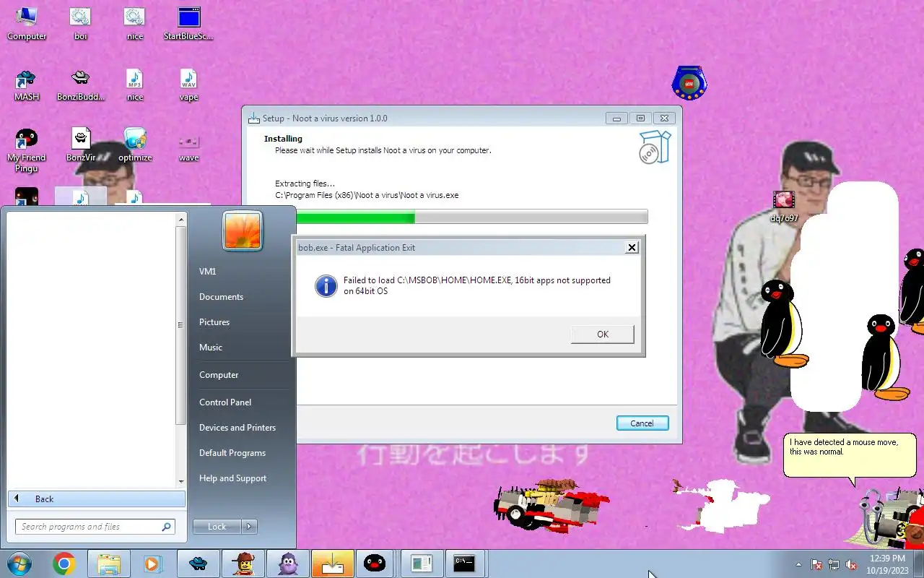
Task: Click the Start menu user picture
Action: pos(243,231)
